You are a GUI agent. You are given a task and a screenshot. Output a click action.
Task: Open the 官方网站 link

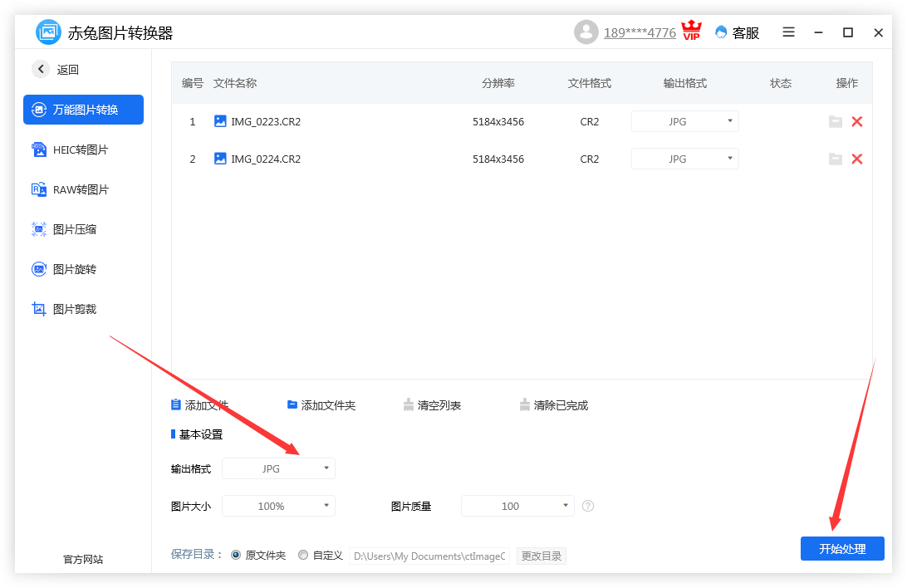(83, 559)
